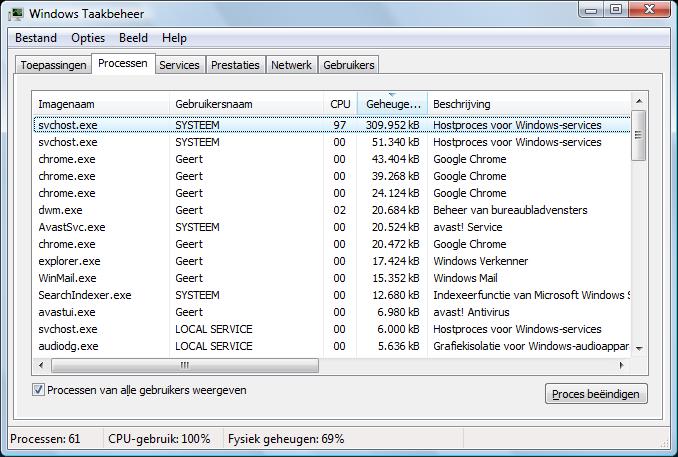The image size is (678, 457).
Task: Select the AvastSvc.exe process
Action: point(332,227)
